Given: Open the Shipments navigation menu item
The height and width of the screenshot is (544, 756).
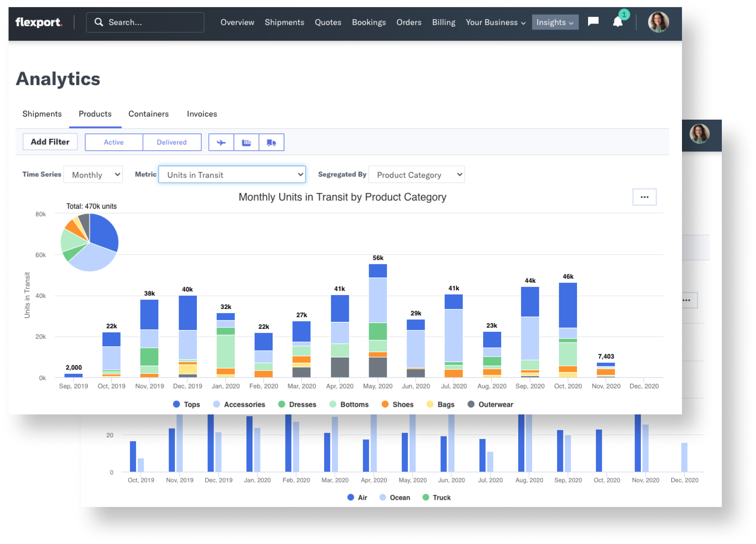Looking at the screenshot, I should point(284,22).
